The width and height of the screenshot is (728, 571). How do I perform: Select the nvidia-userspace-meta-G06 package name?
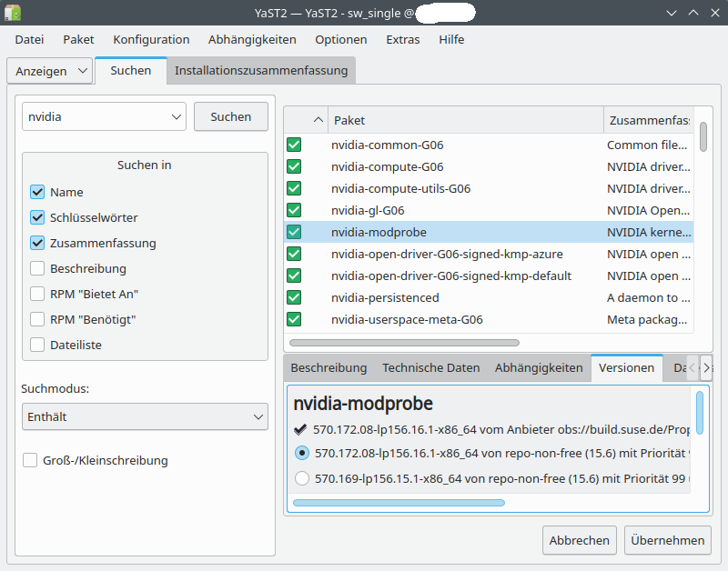tap(407, 319)
